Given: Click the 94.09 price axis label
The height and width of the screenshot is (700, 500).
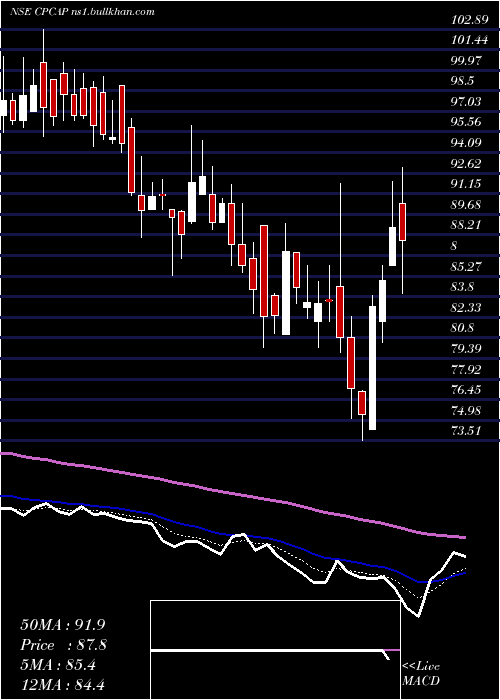Looking at the screenshot, I should click(x=466, y=143).
